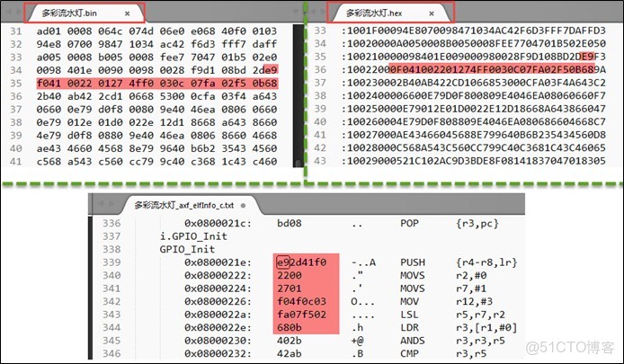Click the unsaved dot on elfInfo_c.txt tab
The height and width of the screenshot is (364, 624).
pyautogui.click(x=243, y=206)
